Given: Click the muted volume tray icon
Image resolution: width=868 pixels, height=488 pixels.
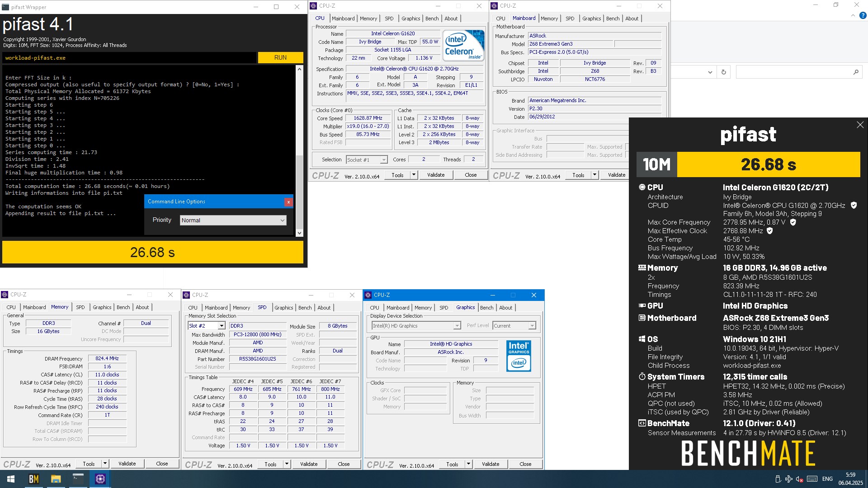Looking at the screenshot, I should 799,479.
